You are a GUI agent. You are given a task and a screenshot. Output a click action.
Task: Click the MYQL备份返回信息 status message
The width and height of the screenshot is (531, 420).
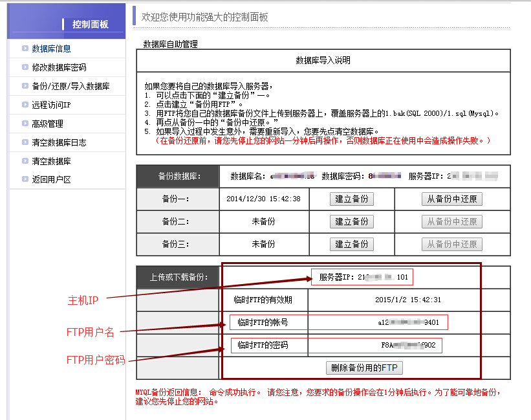(x=318, y=397)
